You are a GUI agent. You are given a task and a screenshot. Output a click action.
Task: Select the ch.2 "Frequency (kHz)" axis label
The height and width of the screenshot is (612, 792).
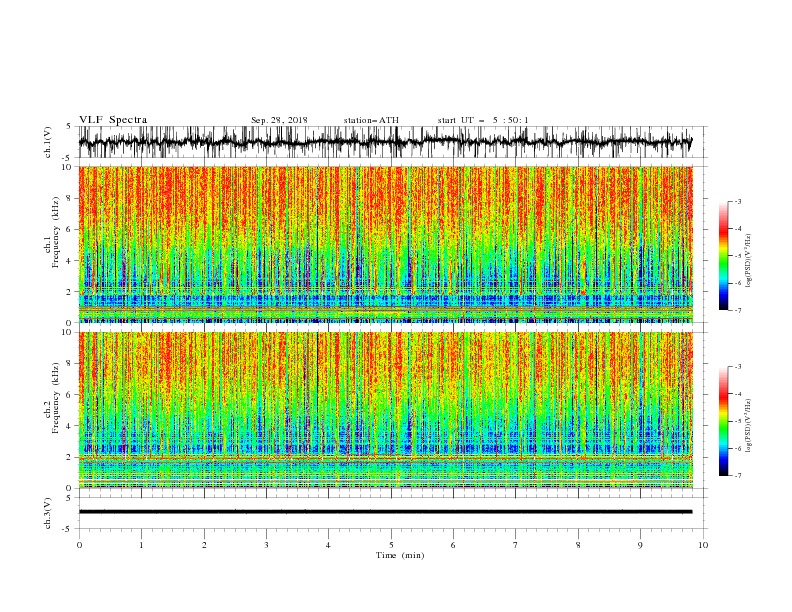coord(55,398)
